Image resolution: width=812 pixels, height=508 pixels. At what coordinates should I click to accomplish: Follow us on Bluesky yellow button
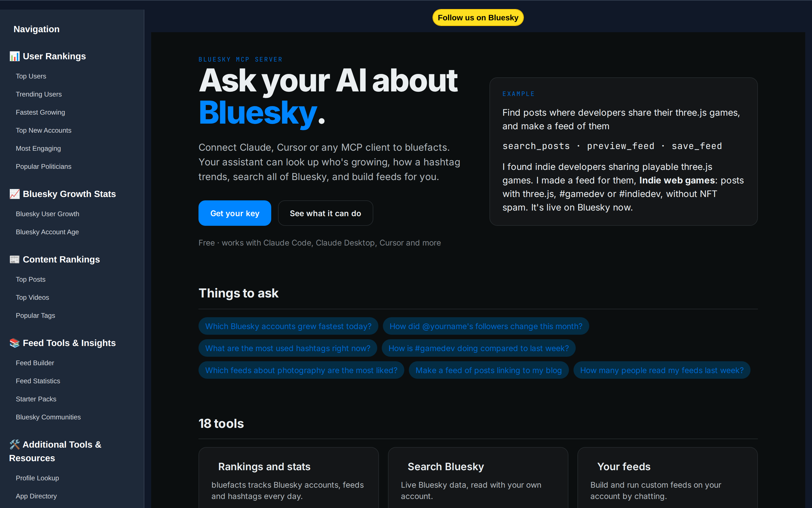(478, 17)
